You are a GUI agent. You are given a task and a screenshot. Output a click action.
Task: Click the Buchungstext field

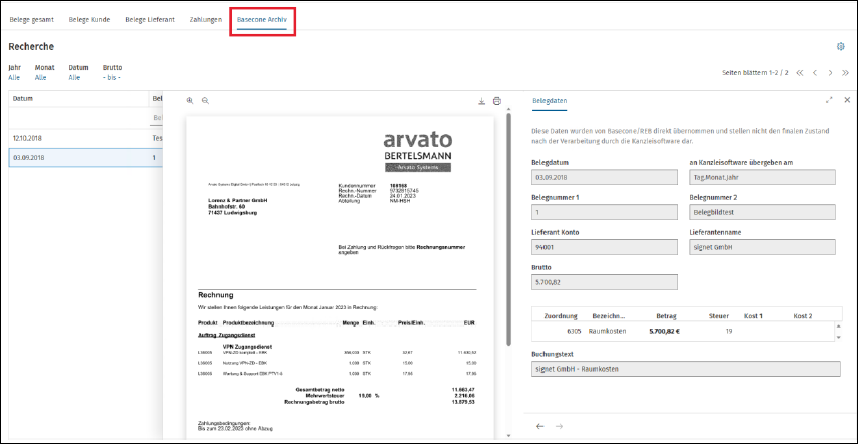pyautogui.click(x=685, y=369)
